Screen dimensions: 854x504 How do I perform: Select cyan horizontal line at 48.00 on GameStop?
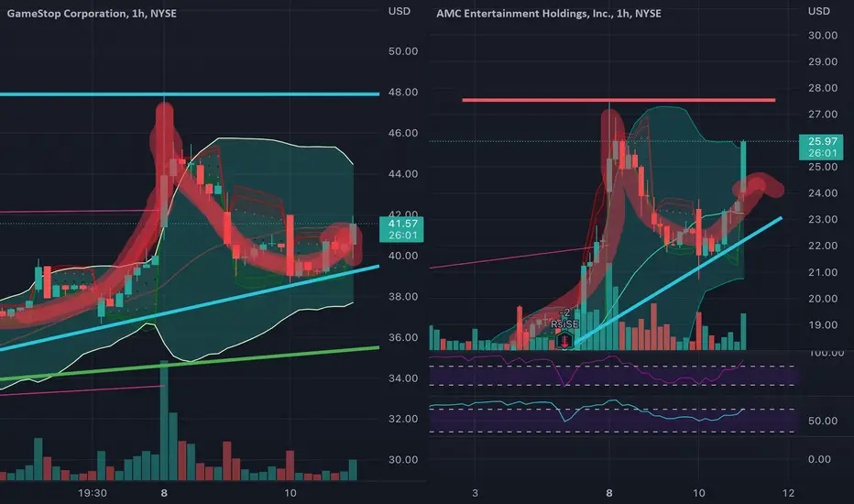point(190,94)
